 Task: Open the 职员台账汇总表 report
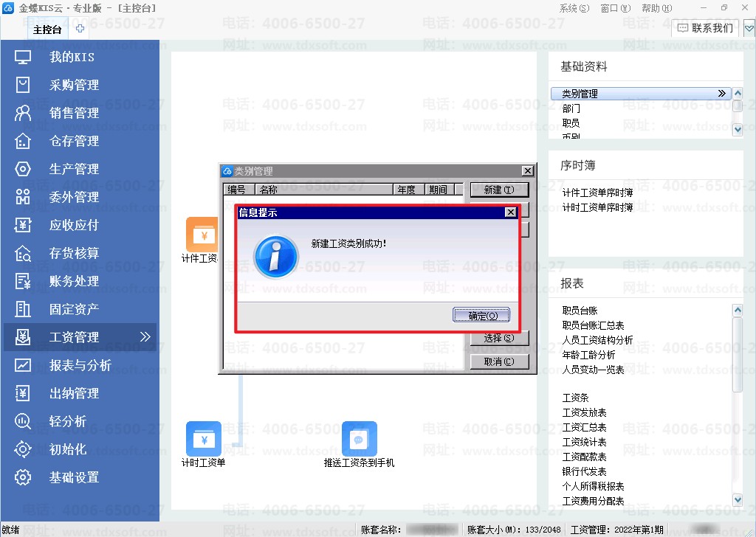593,325
